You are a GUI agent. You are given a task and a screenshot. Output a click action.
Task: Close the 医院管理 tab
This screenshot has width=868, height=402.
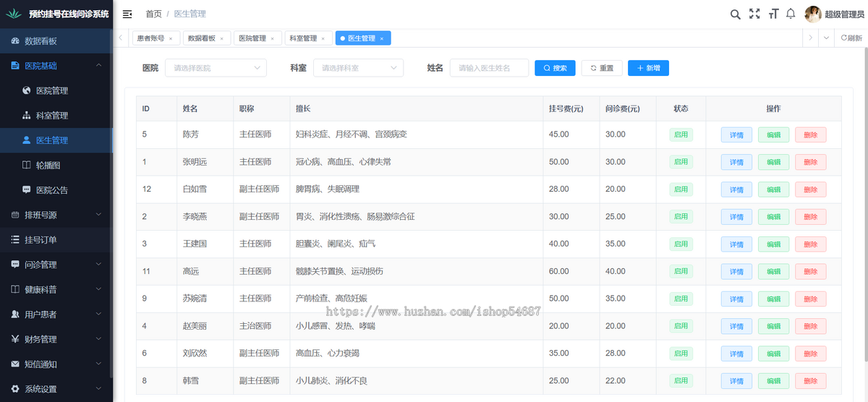(272, 38)
